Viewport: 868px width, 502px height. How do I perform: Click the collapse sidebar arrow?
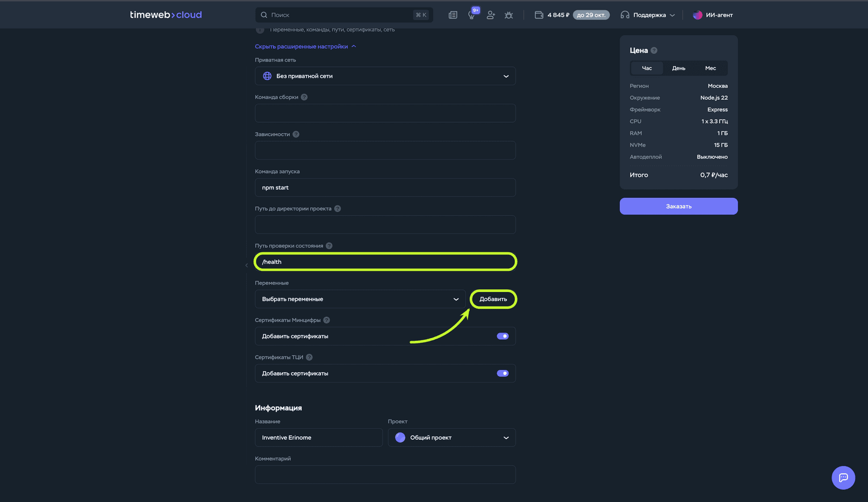pos(246,265)
